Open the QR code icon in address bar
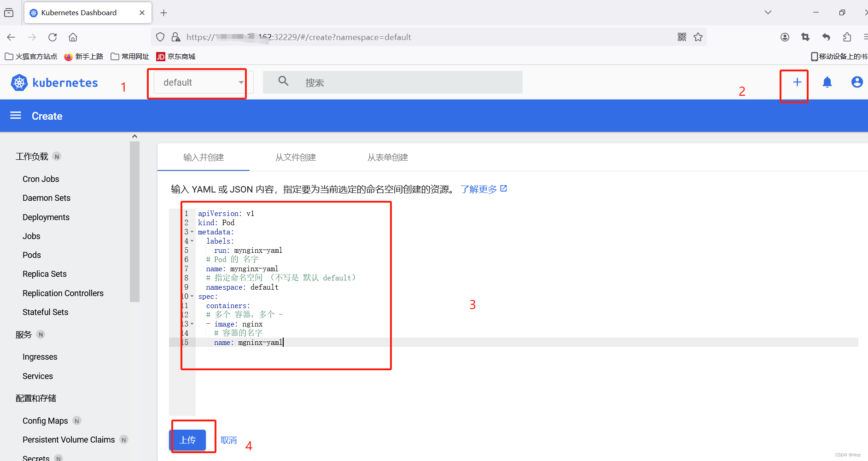 coord(682,37)
